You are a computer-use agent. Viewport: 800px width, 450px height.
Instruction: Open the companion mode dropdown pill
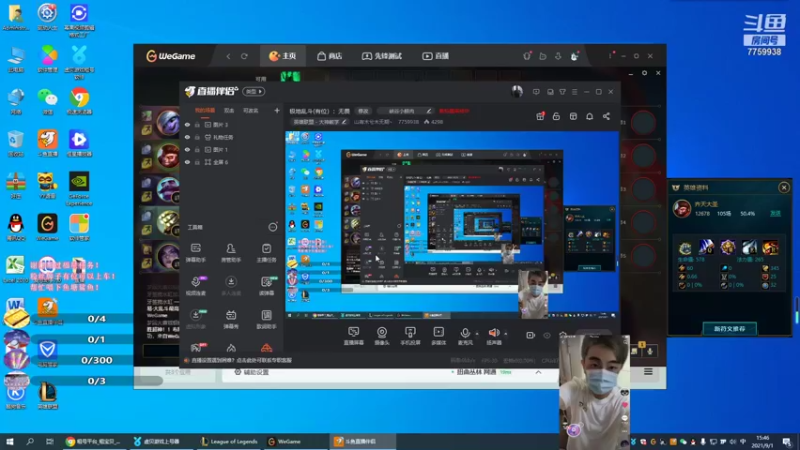(253, 91)
